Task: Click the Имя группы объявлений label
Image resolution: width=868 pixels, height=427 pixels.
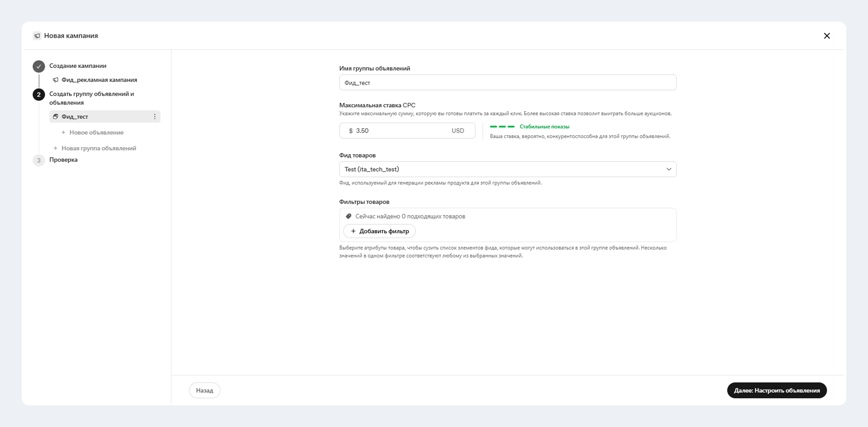Action: 375,68
